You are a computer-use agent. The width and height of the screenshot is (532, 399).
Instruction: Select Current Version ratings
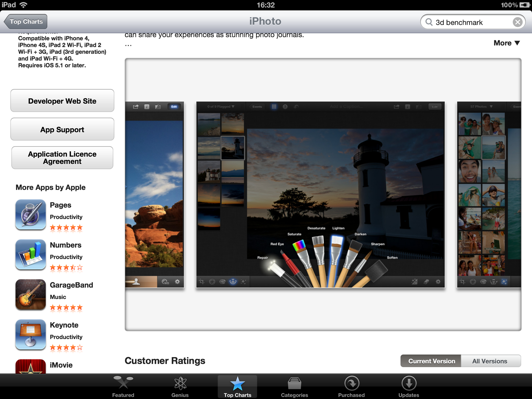coord(431,361)
